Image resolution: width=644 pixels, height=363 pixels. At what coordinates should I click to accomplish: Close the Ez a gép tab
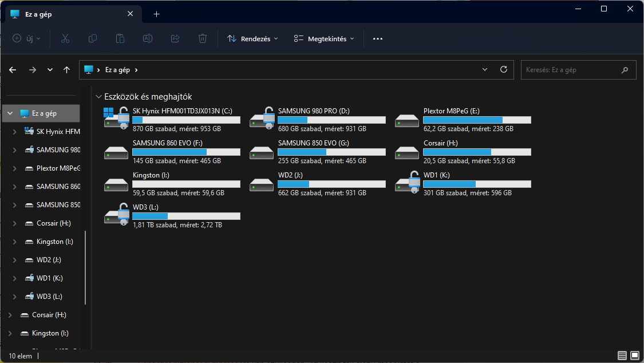130,14
